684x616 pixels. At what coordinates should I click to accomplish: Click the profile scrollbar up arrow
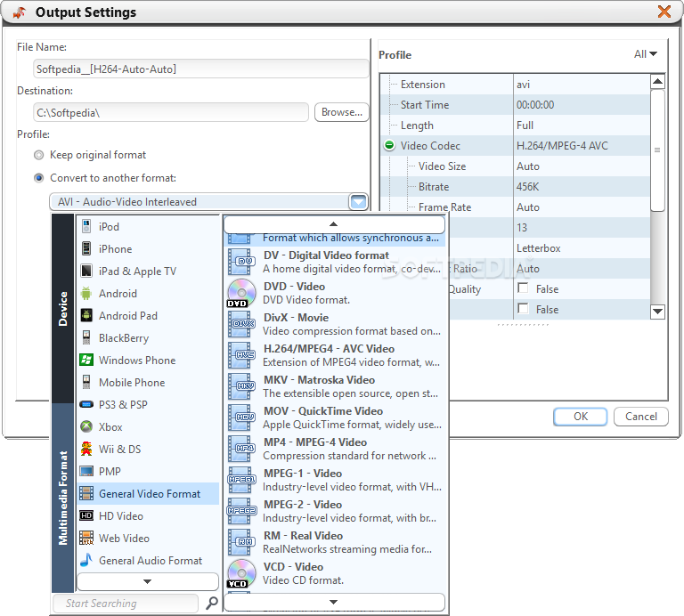coord(657,82)
